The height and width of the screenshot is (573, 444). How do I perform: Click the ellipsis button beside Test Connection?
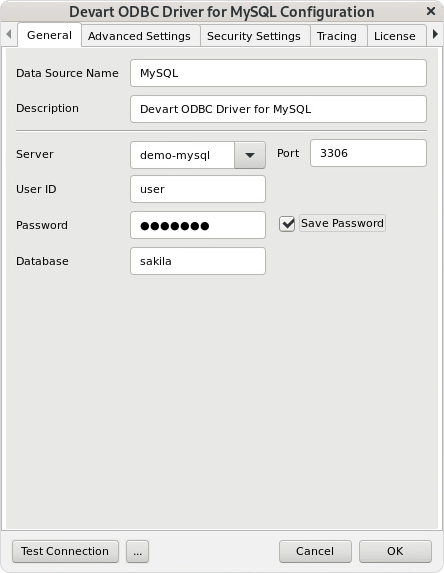pyautogui.click(x=137, y=551)
